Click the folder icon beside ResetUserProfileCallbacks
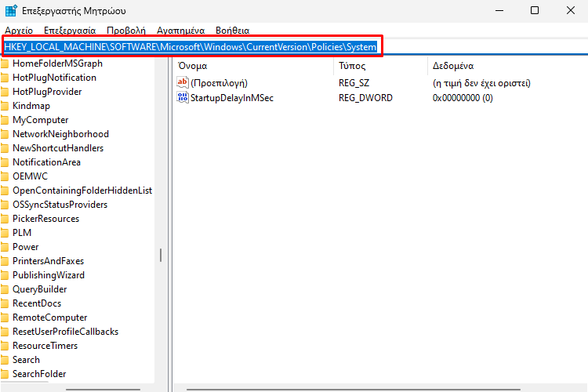 (5, 332)
